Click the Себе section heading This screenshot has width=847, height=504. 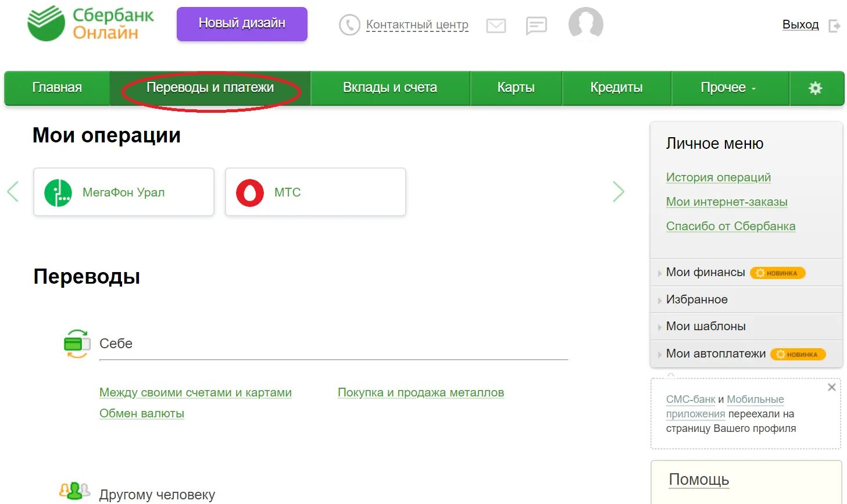pos(116,344)
